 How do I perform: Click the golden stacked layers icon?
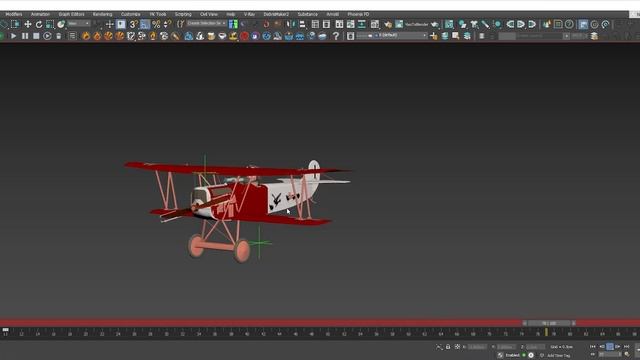tap(594, 36)
